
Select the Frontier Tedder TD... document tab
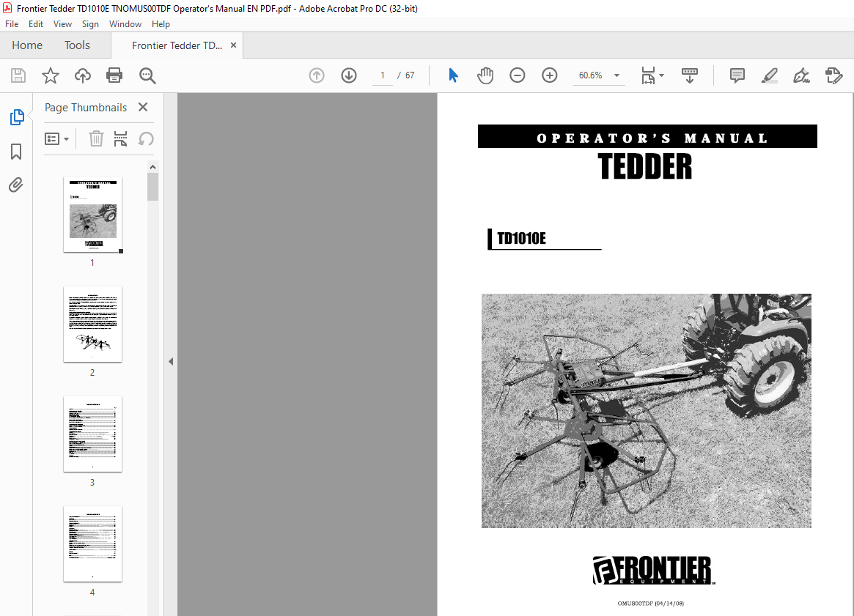[177, 45]
